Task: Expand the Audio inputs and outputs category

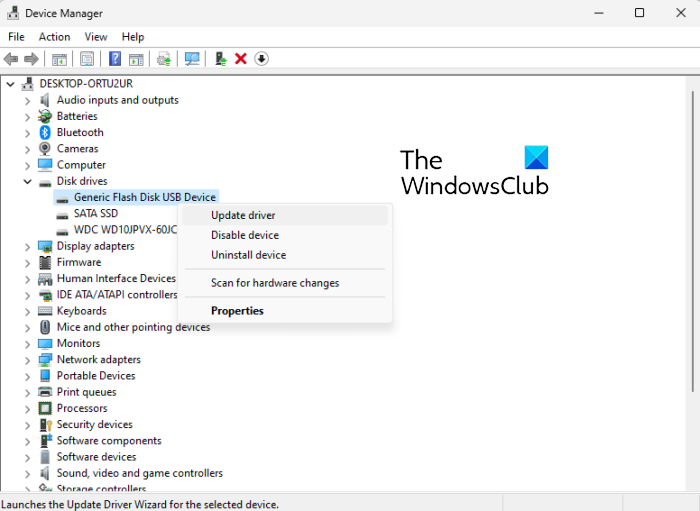Action: pos(28,101)
